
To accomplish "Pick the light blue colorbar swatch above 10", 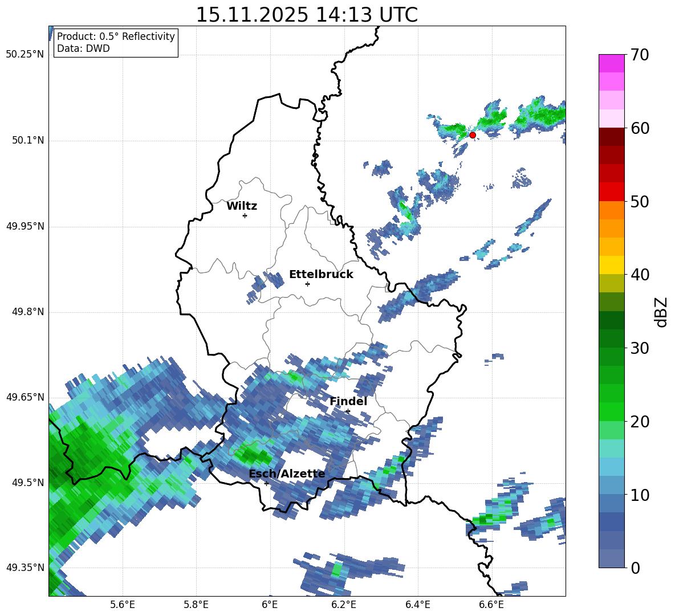I will pos(611,467).
